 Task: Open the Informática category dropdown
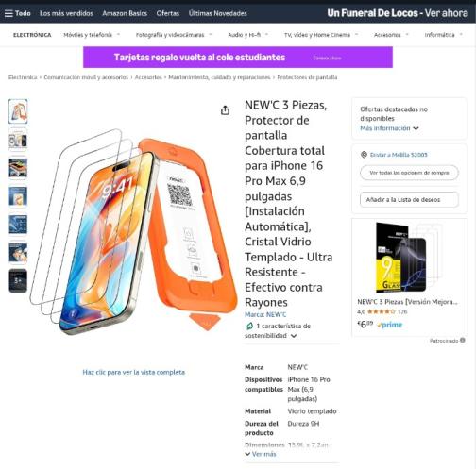(x=443, y=35)
